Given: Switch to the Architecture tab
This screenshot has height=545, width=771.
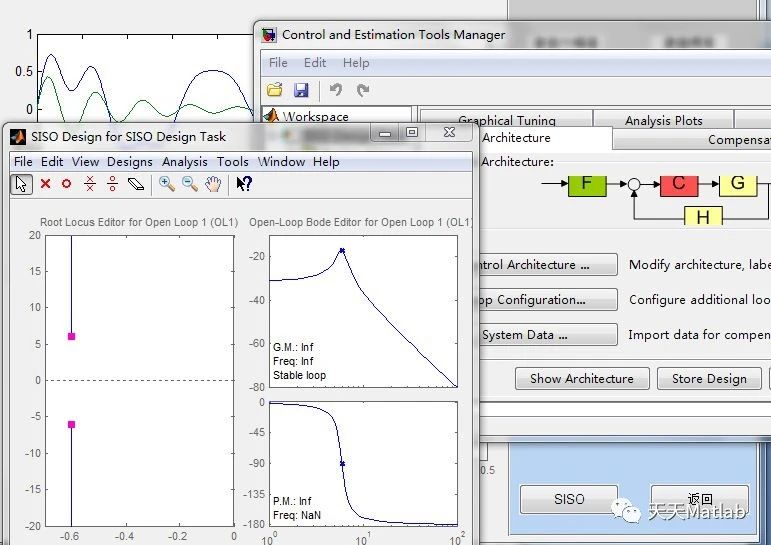Looking at the screenshot, I should click(x=545, y=138).
